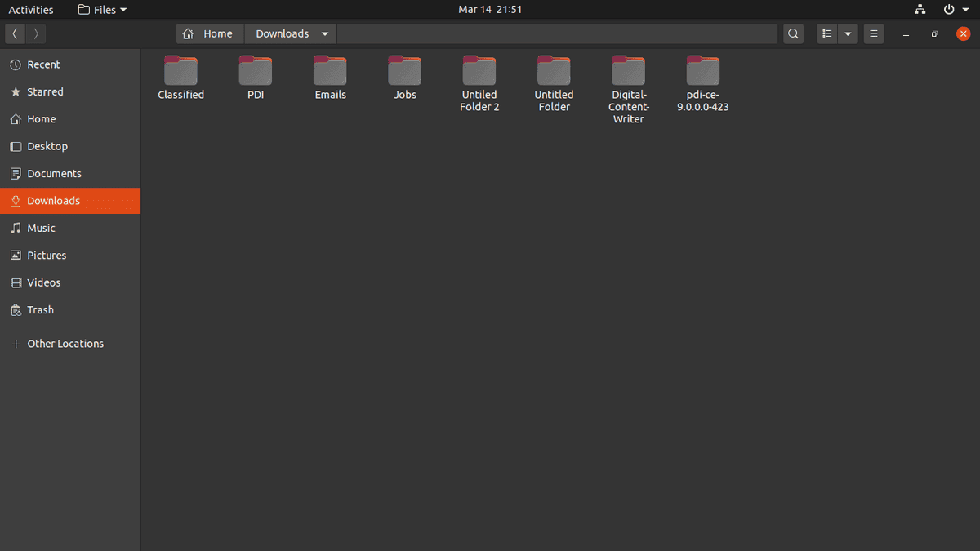The height and width of the screenshot is (551, 980).
Task: Open Desktop in the sidebar
Action: [70, 146]
